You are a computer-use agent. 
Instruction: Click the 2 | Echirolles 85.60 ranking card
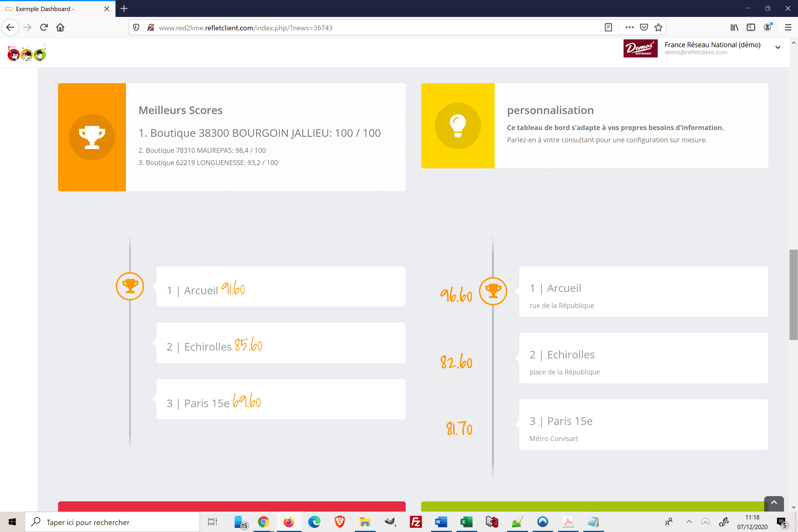(x=281, y=343)
